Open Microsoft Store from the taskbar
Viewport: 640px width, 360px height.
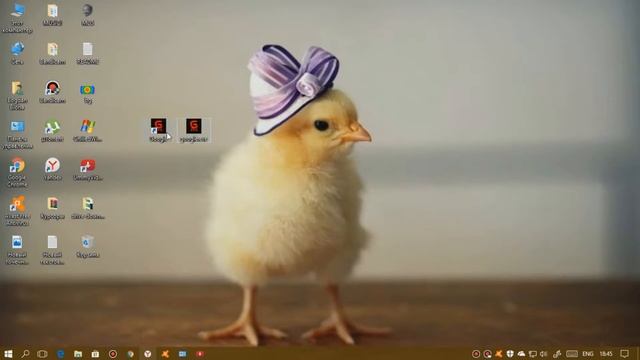[x=95, y=353]
